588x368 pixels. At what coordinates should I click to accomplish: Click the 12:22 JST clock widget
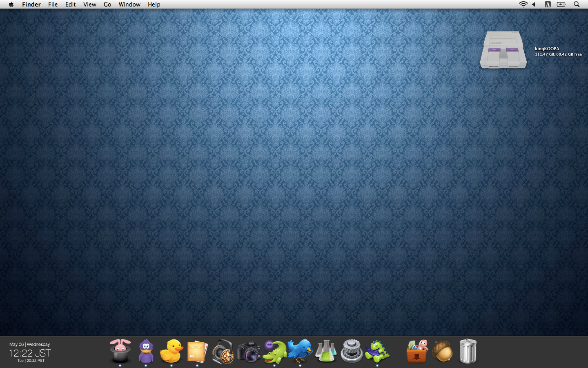tap(29, 353)
